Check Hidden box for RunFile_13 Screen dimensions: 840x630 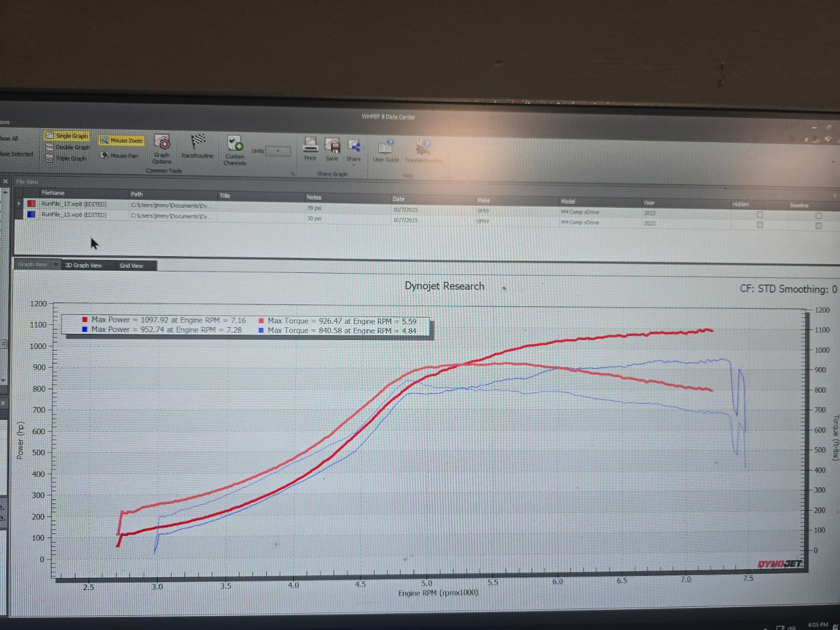pos(760,225)
